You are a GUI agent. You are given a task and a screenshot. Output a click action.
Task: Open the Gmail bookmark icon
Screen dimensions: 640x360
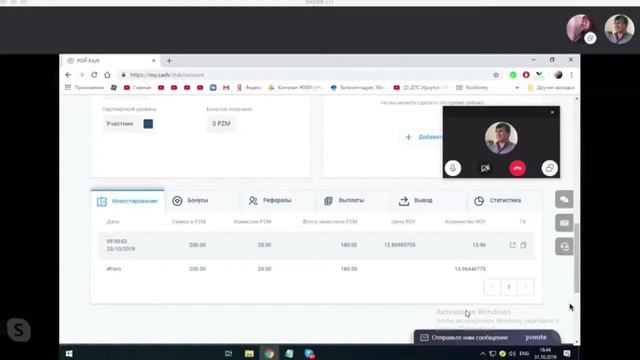point(226,87)
